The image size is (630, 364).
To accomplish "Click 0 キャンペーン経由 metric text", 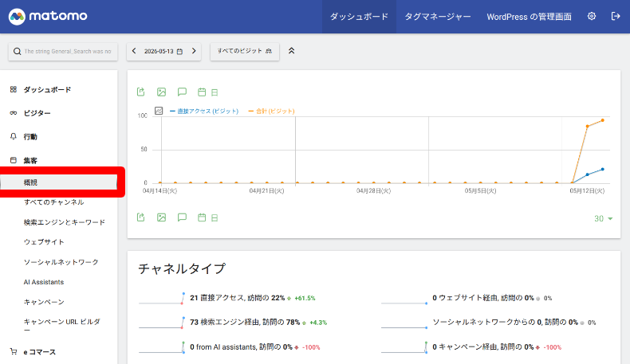I will 483,346.
